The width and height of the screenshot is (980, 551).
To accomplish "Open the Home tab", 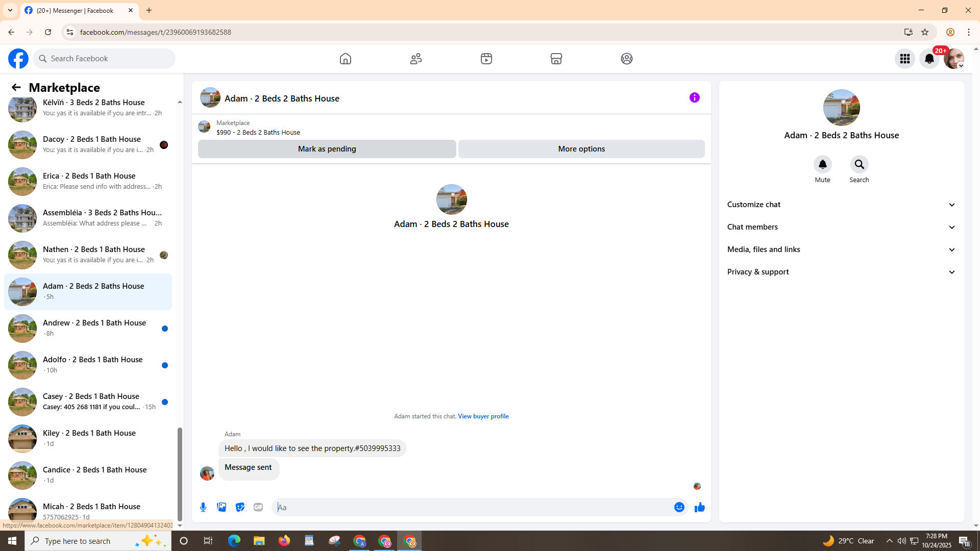I will pyautogui.click(x=346, y=59).
